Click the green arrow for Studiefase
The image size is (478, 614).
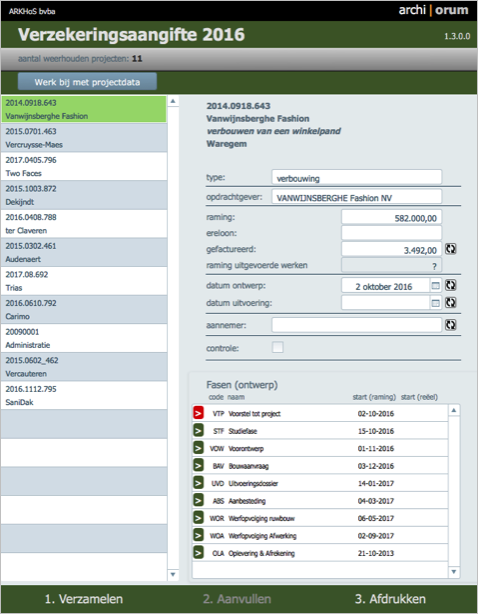pos(198,430)
